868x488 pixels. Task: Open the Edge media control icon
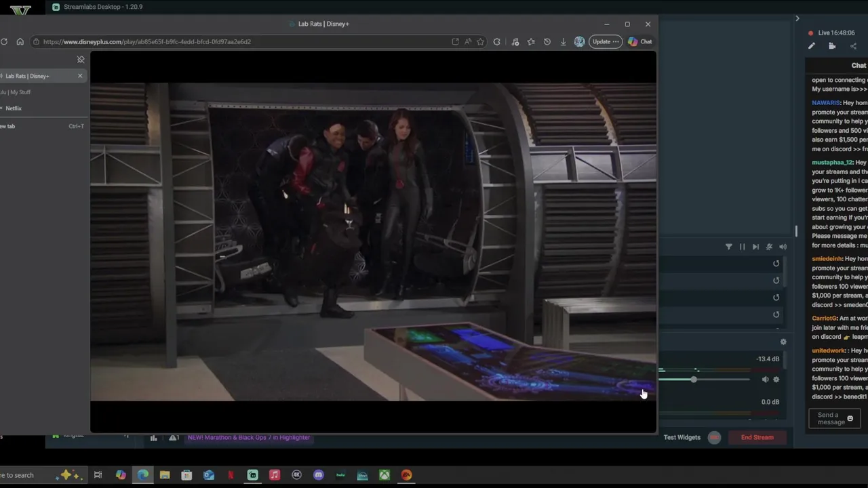[515, 41]
